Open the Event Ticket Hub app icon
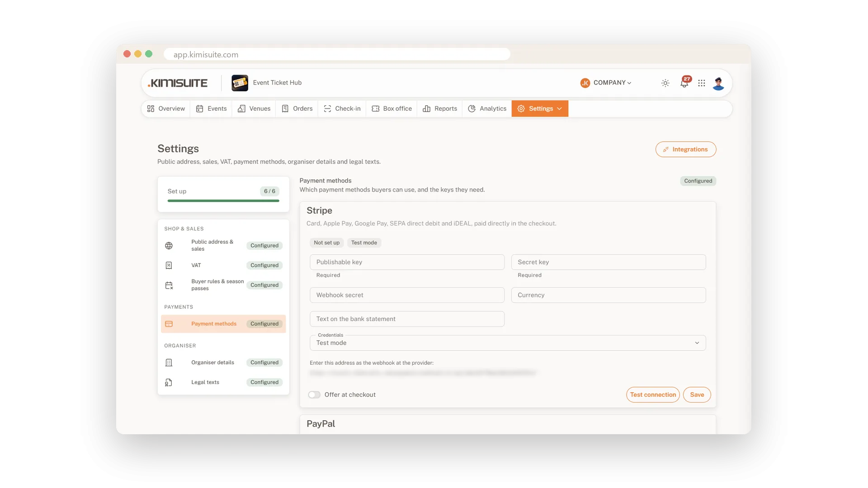The height and width of the screenshot is (488, 868). 240,83
